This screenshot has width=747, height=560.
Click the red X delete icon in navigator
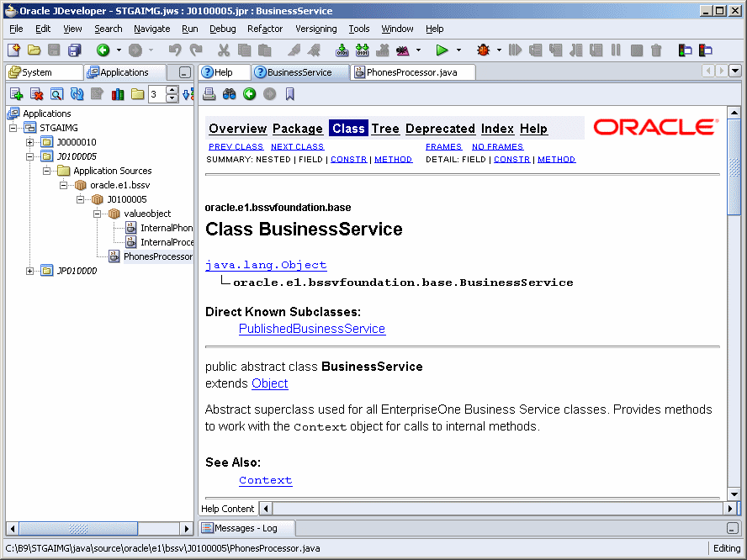pos(36,94)
